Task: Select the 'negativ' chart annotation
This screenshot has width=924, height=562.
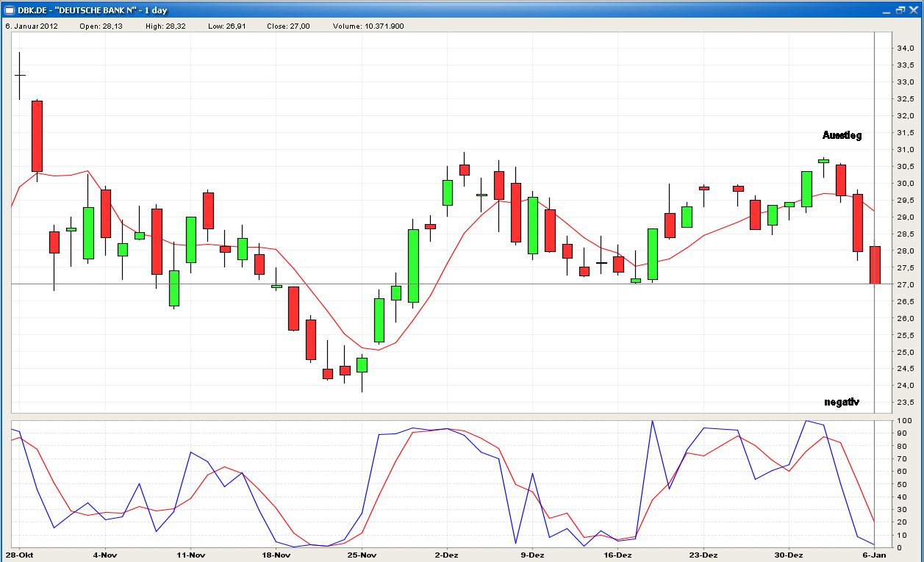Action: (x=842, y=402)
